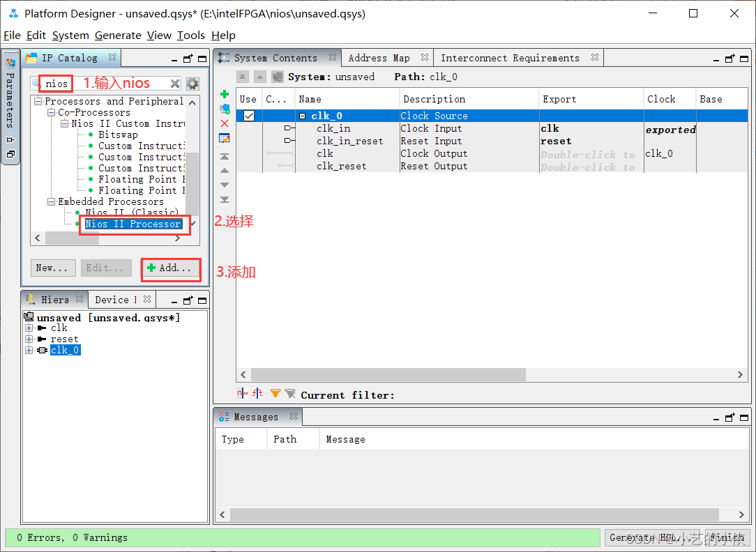Click the Generate HDL... button
756x552 pixels.
(652, 537)
